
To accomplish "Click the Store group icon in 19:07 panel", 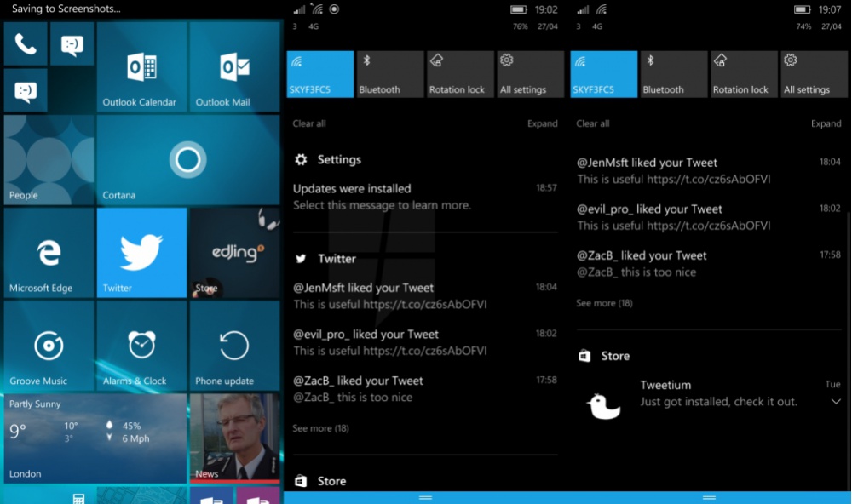I will point(584,356).
